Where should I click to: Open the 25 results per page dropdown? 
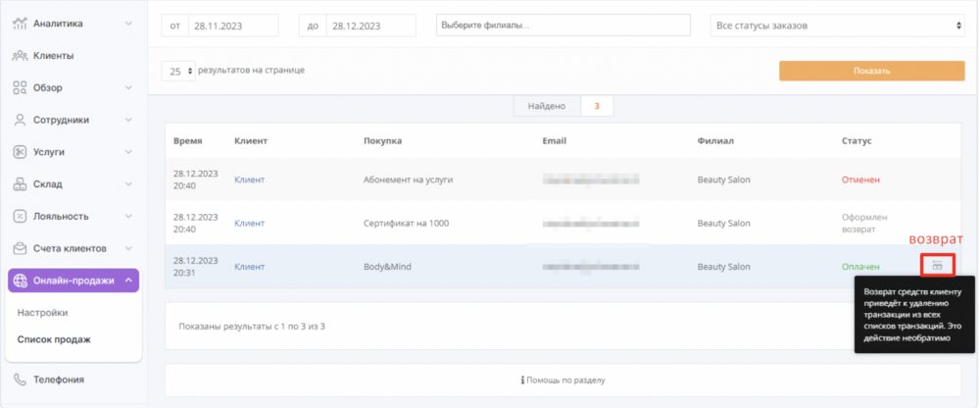178,72
